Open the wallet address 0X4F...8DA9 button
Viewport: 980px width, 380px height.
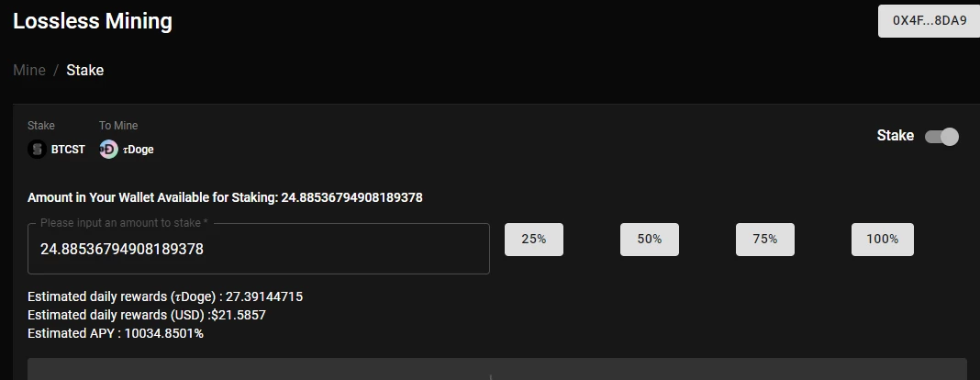point(929,20)
